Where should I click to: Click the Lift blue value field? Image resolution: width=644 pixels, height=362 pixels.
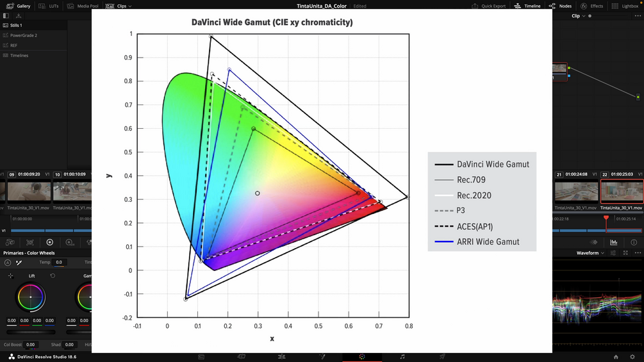(x=50, y=320)
